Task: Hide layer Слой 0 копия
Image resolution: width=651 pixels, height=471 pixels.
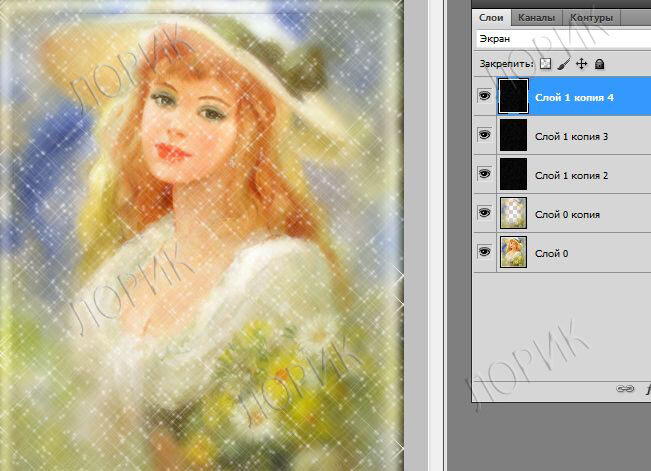Action: tap(484, 213)
